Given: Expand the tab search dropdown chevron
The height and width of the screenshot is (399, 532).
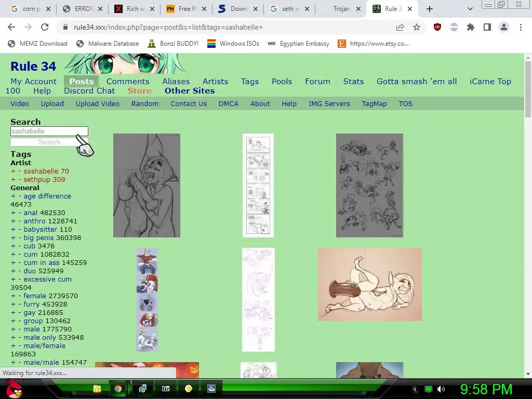Looking at the screenshot, I should coord(470,9).
